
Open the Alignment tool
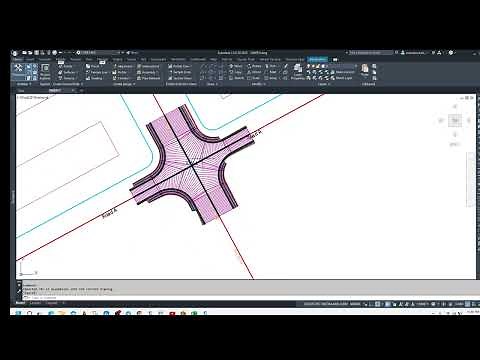point(123,66)
